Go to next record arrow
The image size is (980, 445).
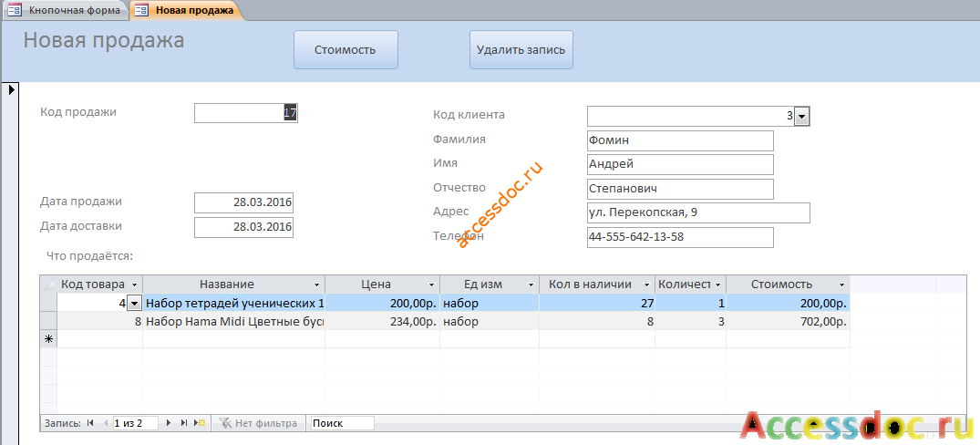168,423
